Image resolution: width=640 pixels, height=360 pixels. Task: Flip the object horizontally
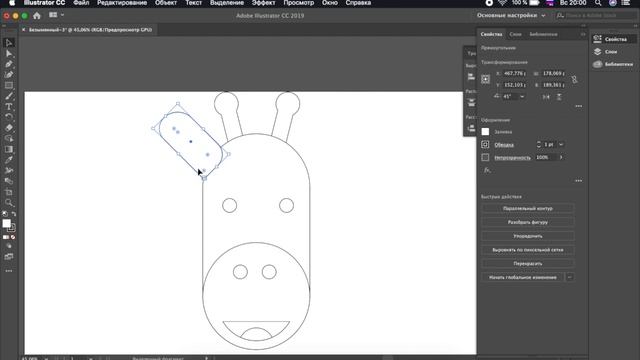(x=546, y=97)
